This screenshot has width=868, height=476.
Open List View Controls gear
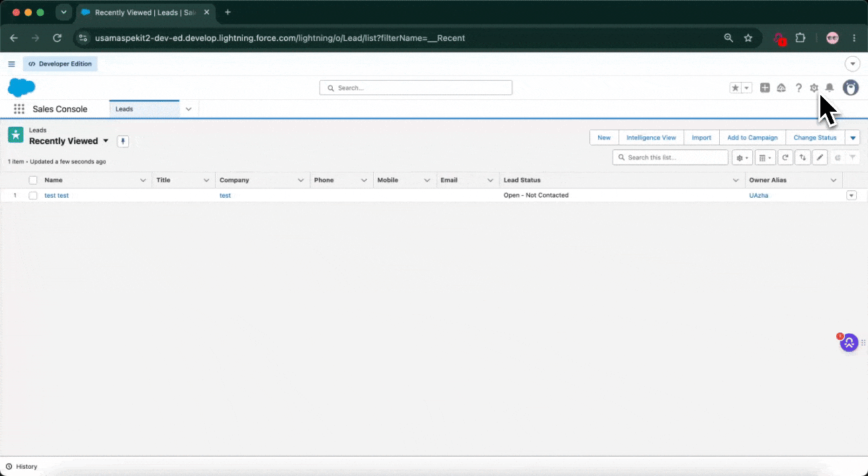[742, 157]
